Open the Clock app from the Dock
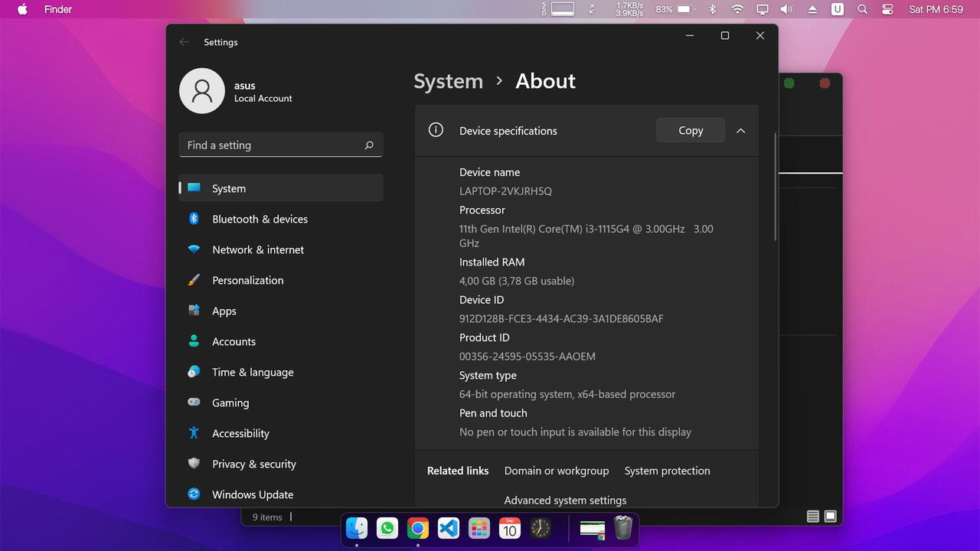 [x=541, y=528]
